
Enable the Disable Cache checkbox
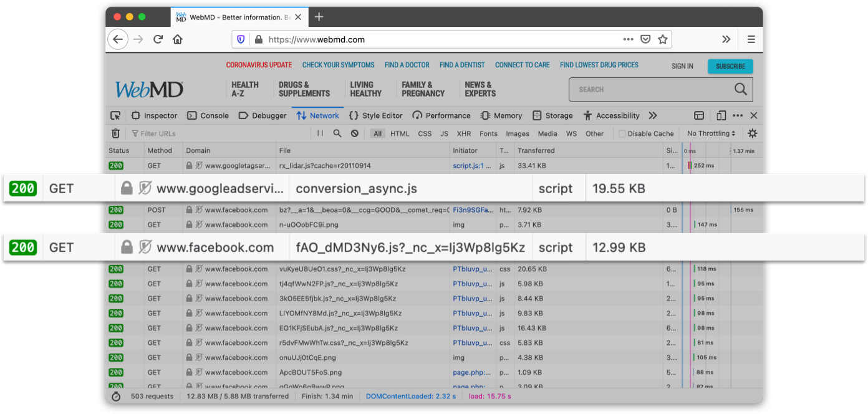click(622, 133)
